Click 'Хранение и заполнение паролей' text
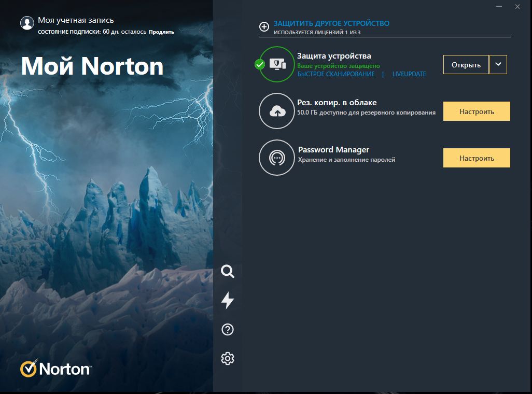The image size is (532, 394). [346, 160]
